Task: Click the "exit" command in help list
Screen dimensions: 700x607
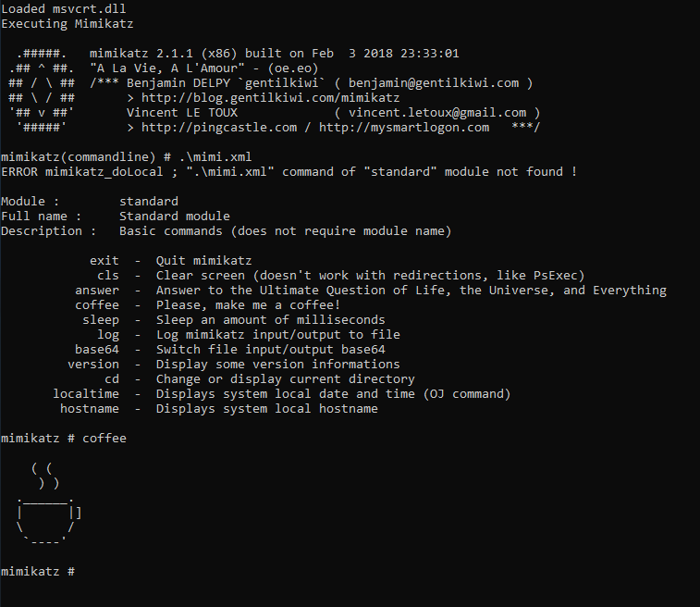Action: point(104,260)
